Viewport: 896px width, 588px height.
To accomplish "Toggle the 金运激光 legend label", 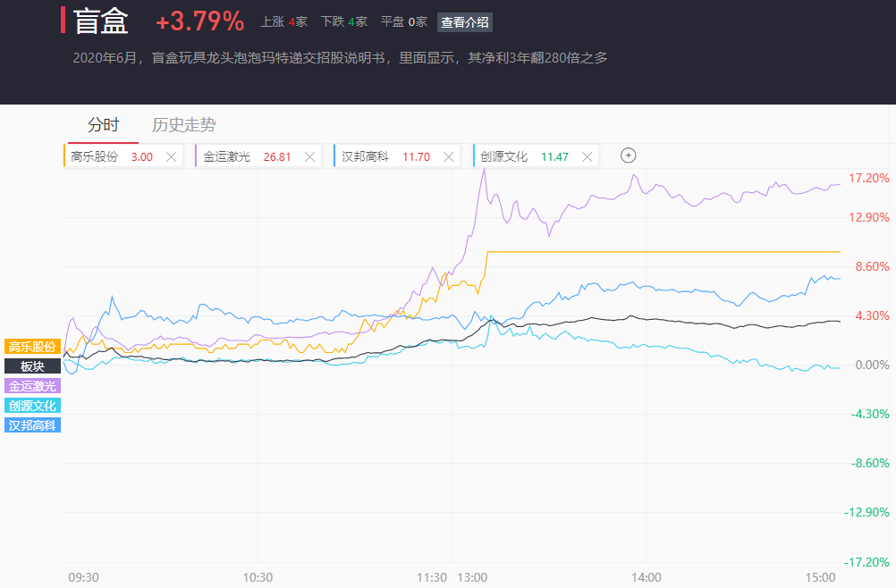I will pos(33,386).
